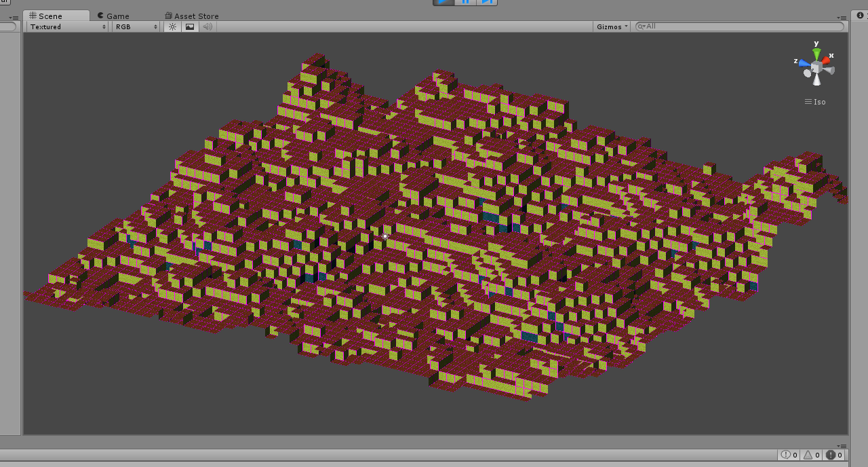
Task: Stop play mode with the Play button
Action: (443, 2)
